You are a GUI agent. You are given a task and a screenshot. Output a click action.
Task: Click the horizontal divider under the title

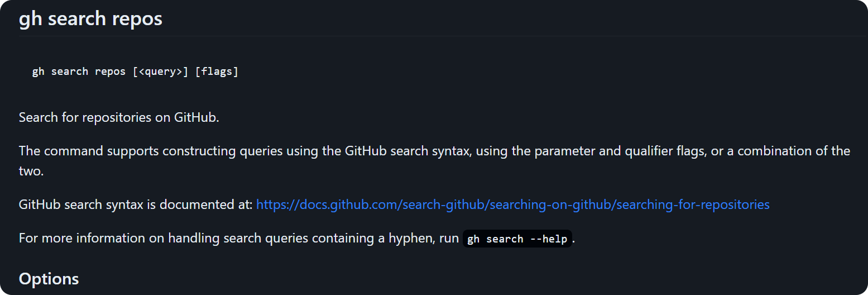[x=443, y=36]
